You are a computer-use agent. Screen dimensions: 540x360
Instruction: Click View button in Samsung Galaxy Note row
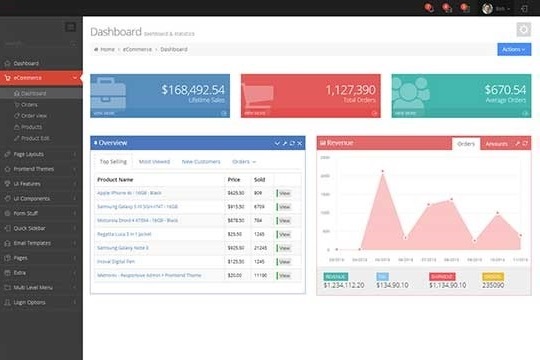coord(284,248)
